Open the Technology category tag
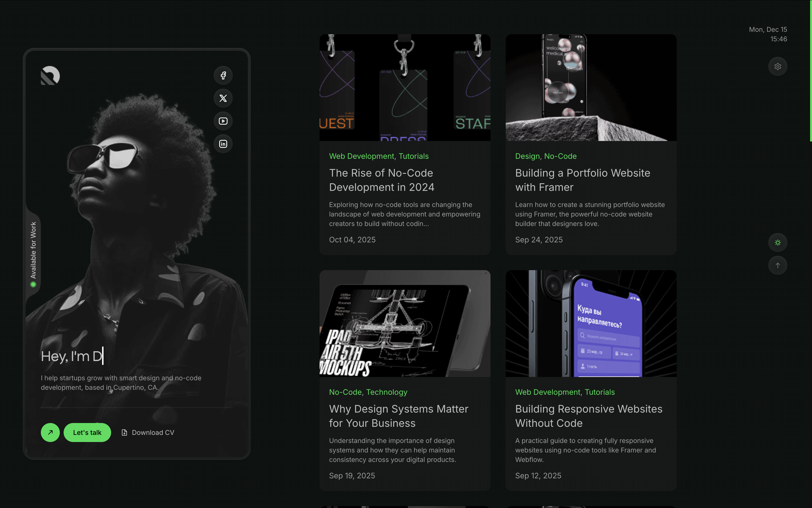 point(386,392)
